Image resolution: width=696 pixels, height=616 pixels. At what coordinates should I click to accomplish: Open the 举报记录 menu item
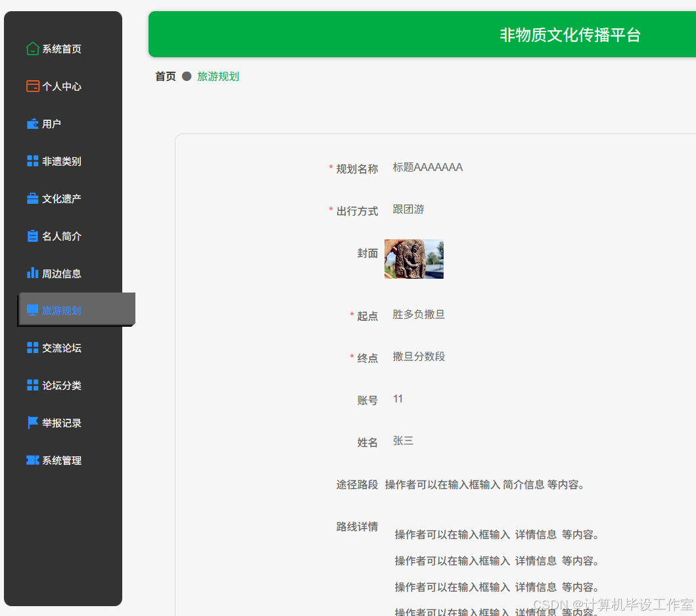(x=63, y=423)
